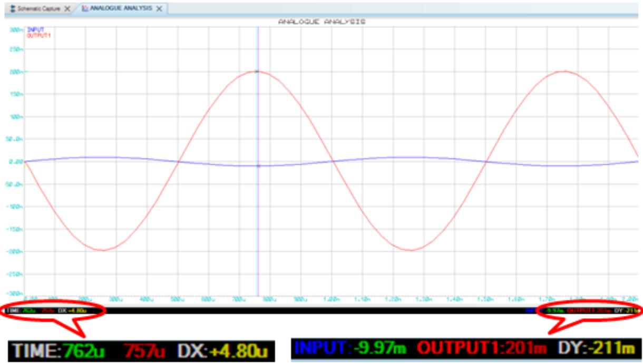
Task: Click the graph icon on ANALOGUE ANALYSIS tab
Action: pos(85,9)
